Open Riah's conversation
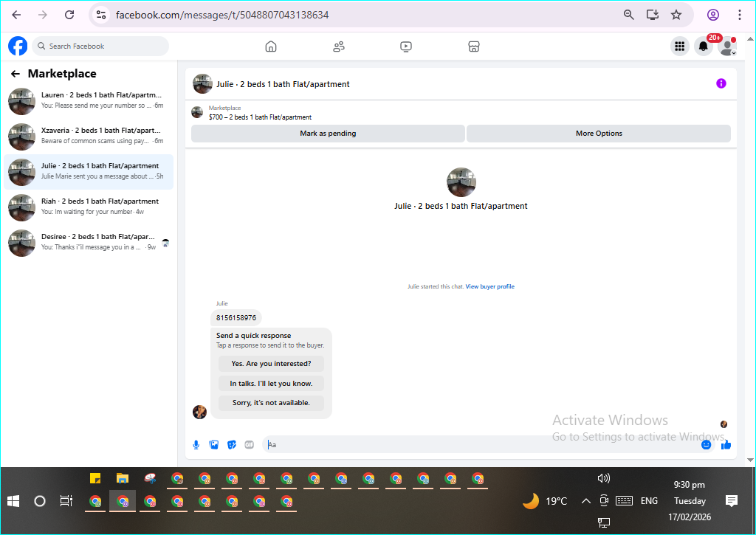Screen dimensions: 756x535 click(89, 207)
